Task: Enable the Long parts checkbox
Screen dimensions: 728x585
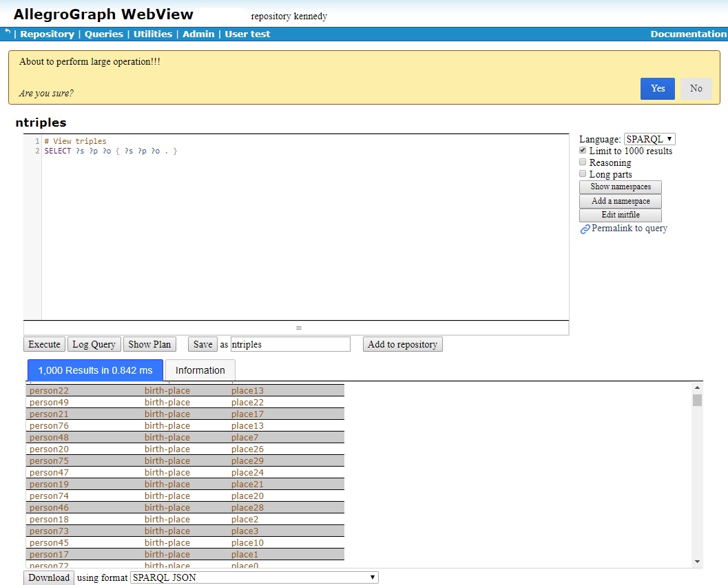Action: point(583,174)
